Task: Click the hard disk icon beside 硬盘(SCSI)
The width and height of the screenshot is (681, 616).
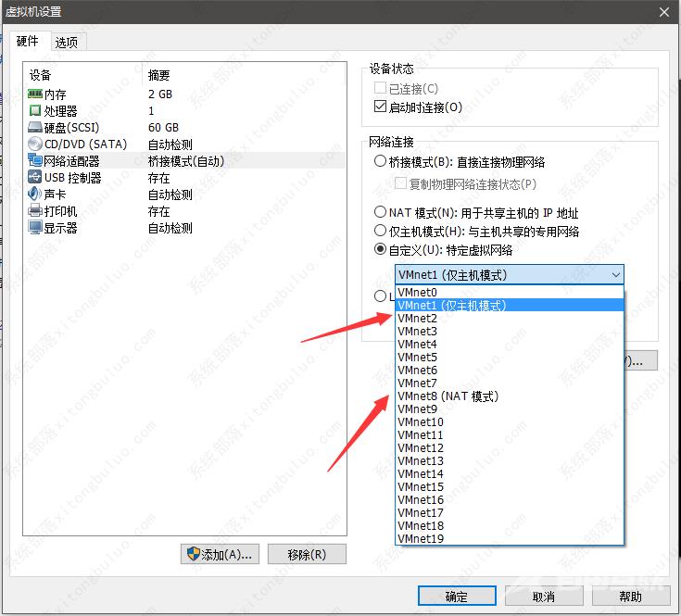Action: point(35,127)
